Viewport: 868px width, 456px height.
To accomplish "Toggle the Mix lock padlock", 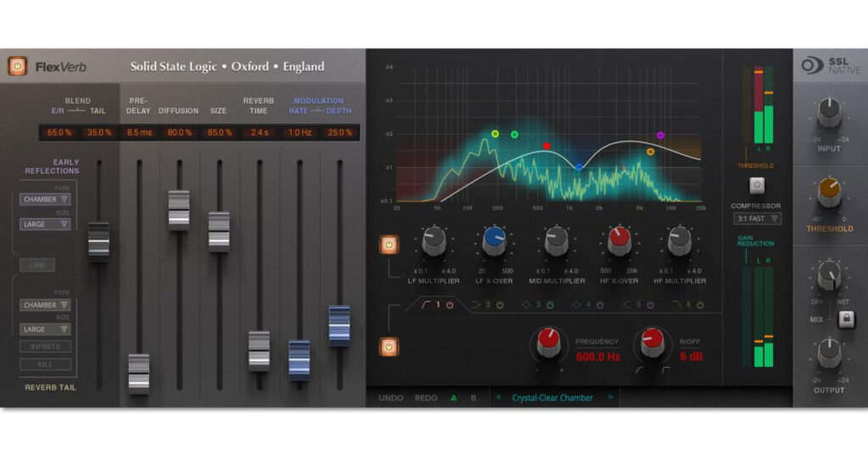I will pyautogui.click(x=847, y=319).
